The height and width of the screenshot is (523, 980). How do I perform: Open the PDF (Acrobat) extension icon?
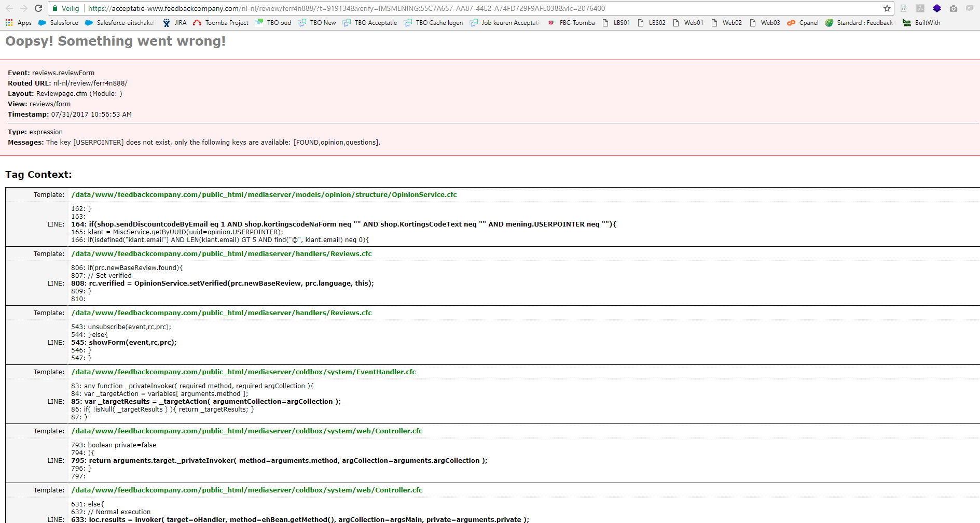pos(920,8)
